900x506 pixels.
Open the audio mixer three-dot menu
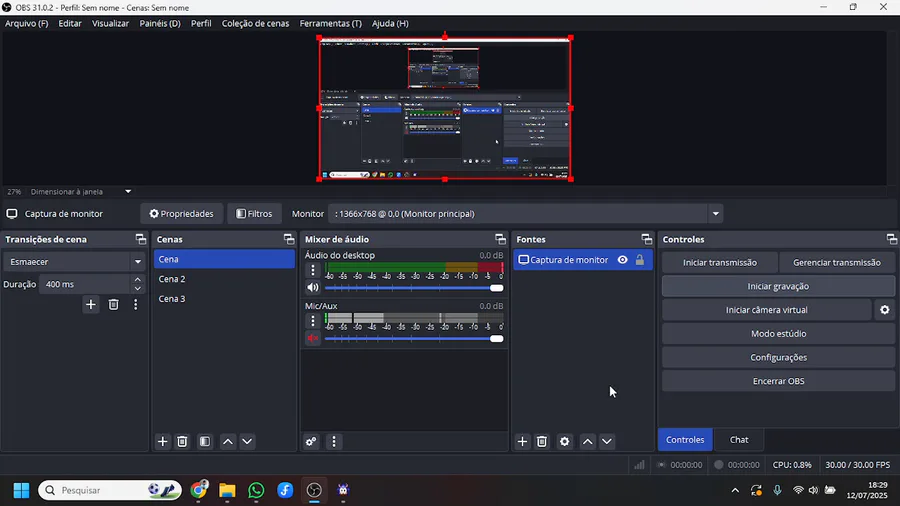pos(334,441)
